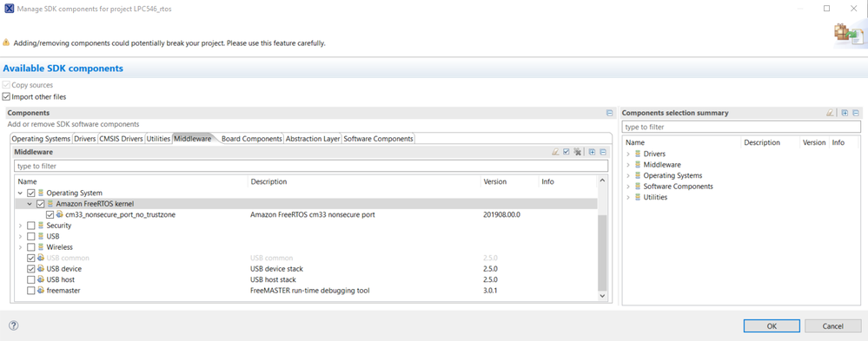The image size is (868, 341).
Task: Collapse the Operating System tree node
Action: (21, 193)
